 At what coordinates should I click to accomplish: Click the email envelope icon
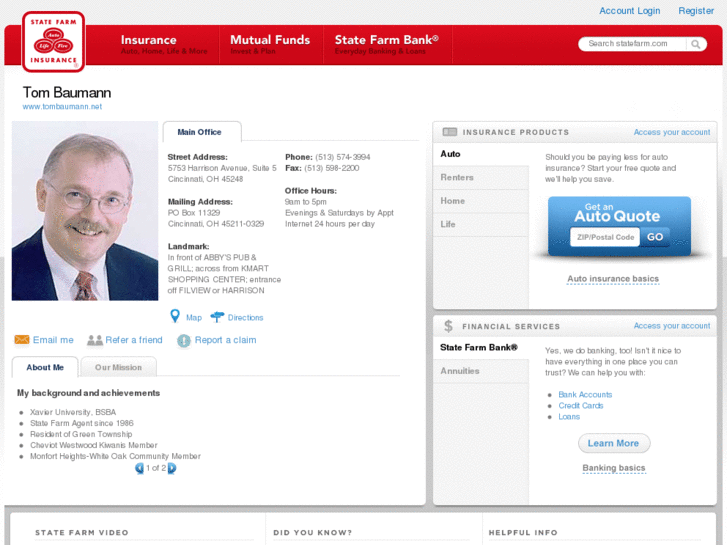[x=22, y=340]
